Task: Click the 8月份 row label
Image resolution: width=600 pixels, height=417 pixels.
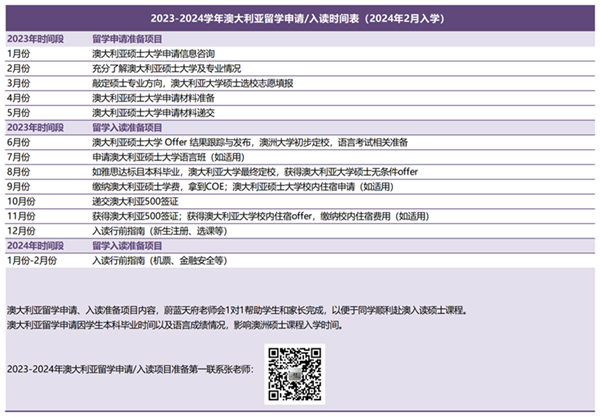Action: click(20, 171)
